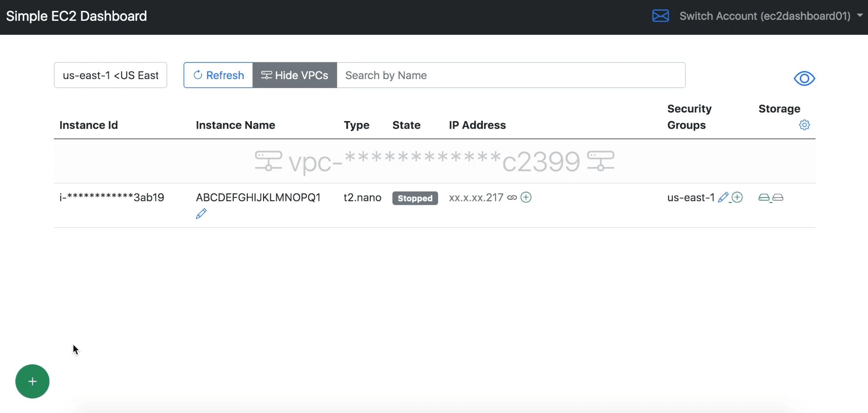Click the IP Address column header
868x413 pixels.
click(x=477, y=125)
